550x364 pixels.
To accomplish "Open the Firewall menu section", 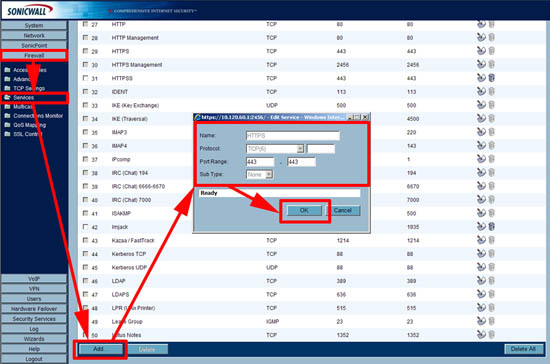I will tap(34, 55).
